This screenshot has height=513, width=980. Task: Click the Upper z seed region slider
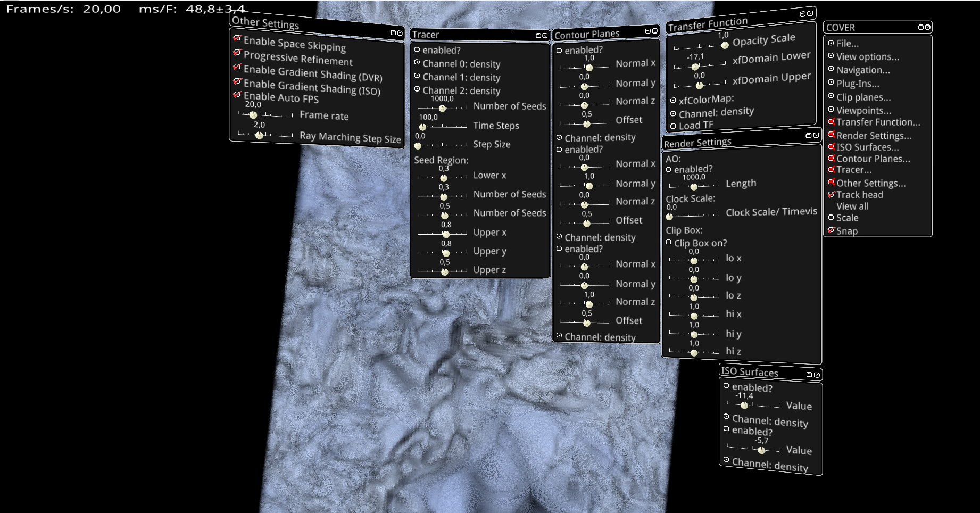coord(442,271)
